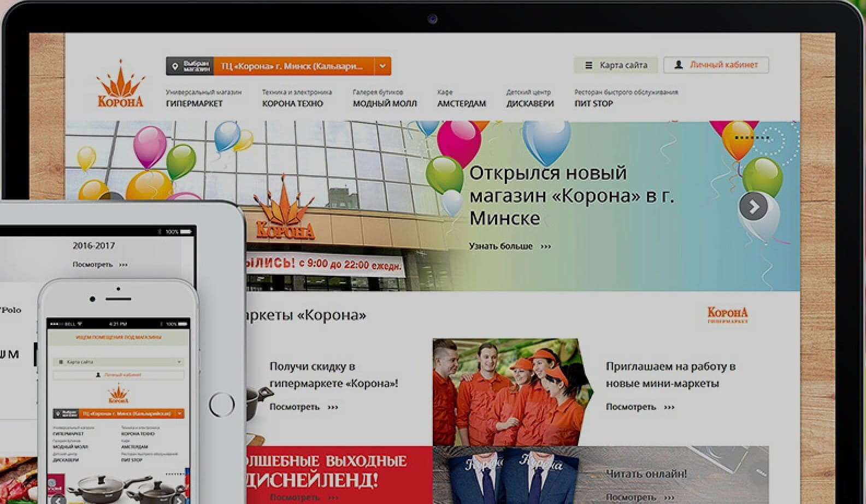Open the АМСТЕРДАМ cafe menu item on the laptop

pyautogui.click(x=461, y=103)
